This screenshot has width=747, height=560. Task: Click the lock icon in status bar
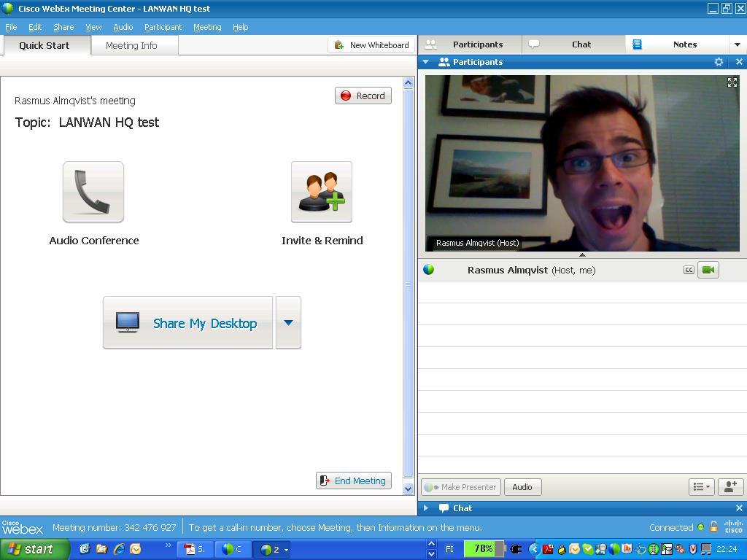713,526
